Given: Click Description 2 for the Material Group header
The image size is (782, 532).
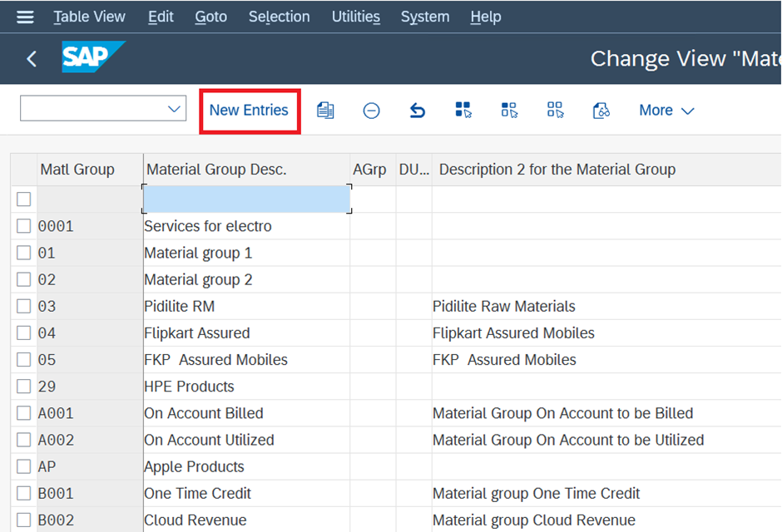Looking at the screenshot, I should point(606,170).
